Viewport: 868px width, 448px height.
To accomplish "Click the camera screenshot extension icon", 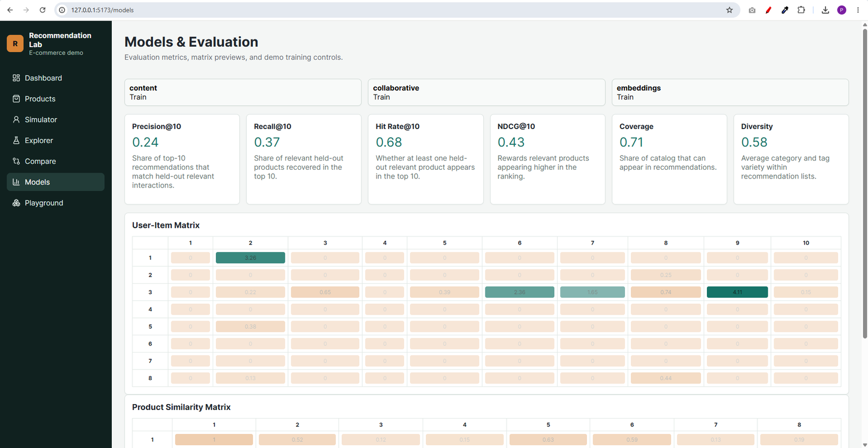I will click(x=752, y=10).
